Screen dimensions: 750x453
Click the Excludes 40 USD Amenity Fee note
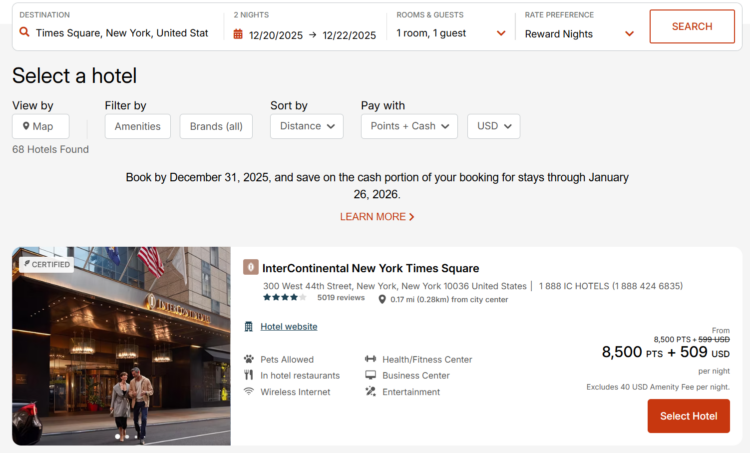pyautogui.click(x=658, y=387)
